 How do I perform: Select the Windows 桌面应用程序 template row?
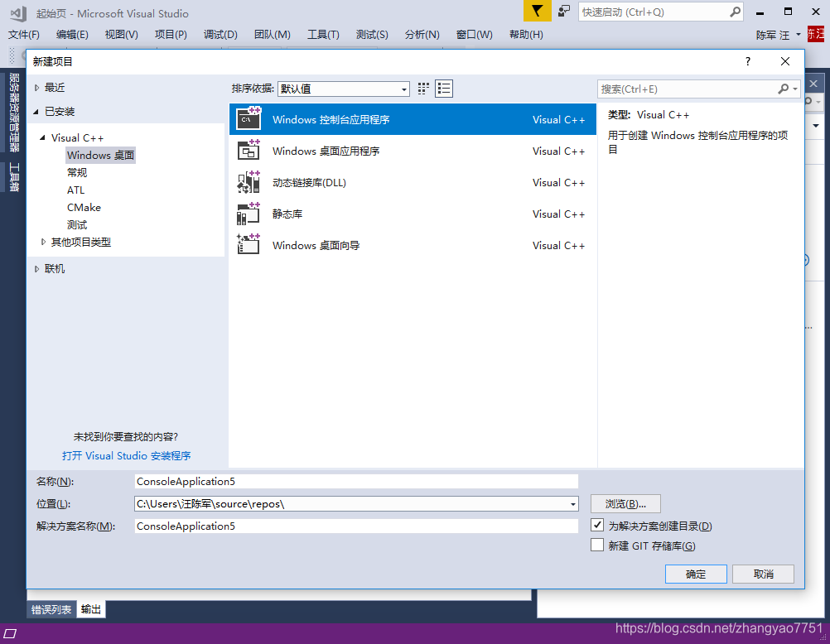pos(413,151)
